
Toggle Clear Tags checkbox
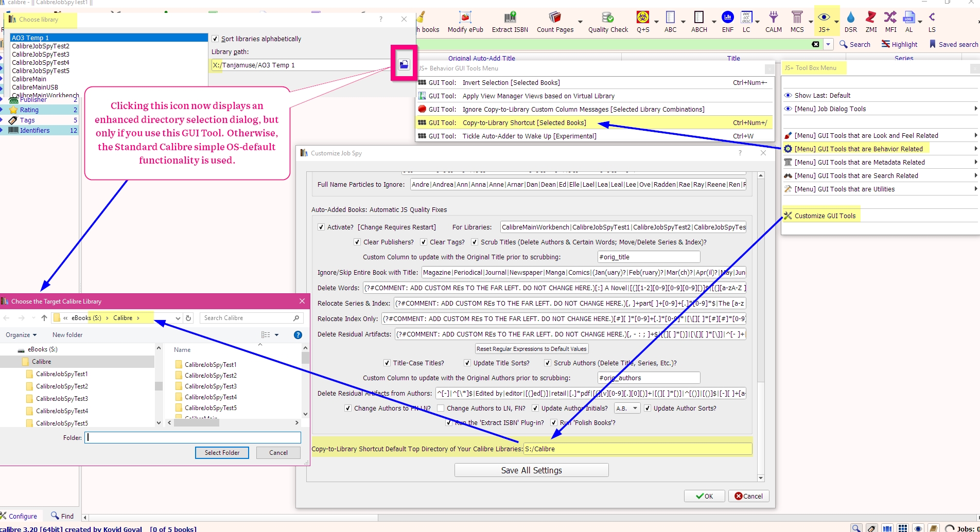tap(424, 242)
